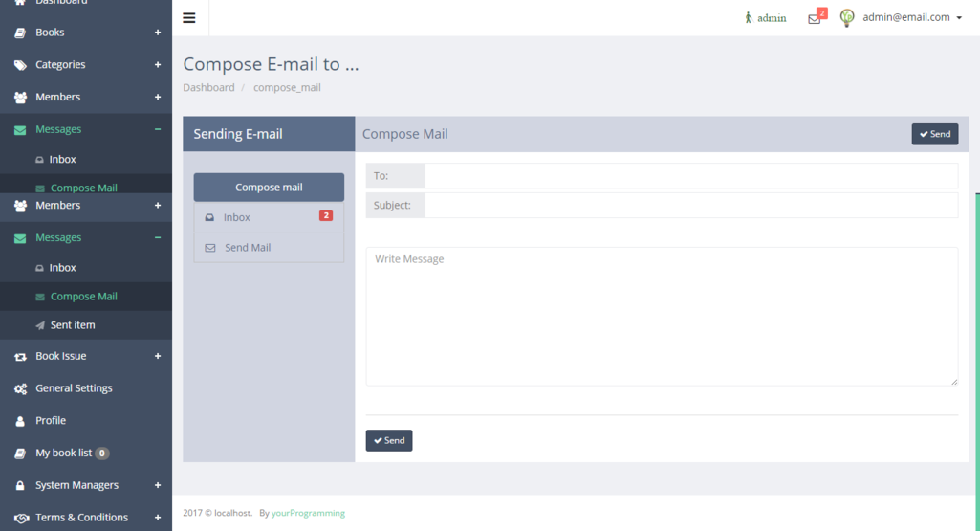Viewport: 980px width, 531px height.
Task: Open Send Mail in Sending E-mail panel
Action: click(x=248, y=248)
